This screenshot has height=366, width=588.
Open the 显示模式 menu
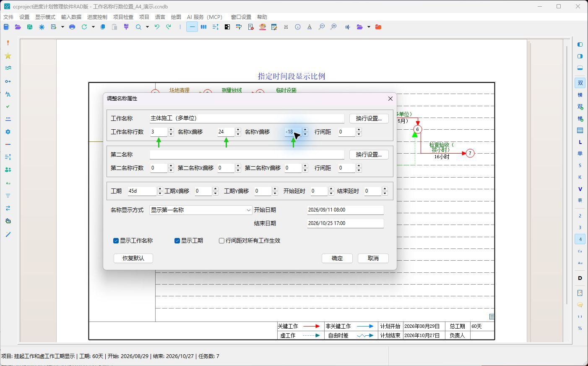45,17
